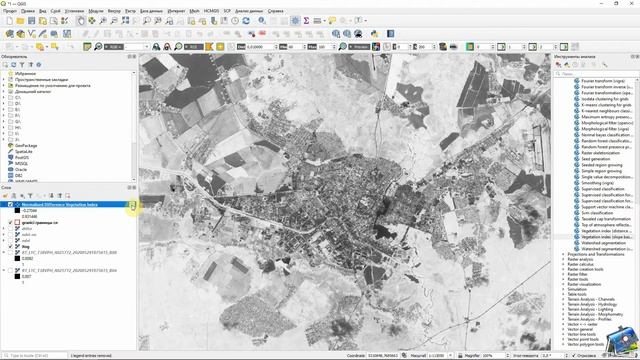Click Remove Layer icon in Layers toolbar
Image resolution: width=640 pixels, height=360 pixels.
coord(68,196)
